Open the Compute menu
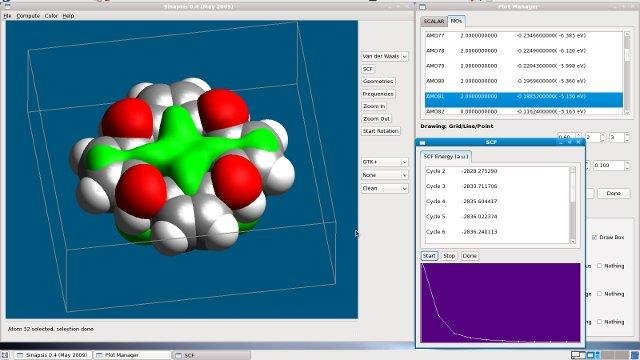The width and height of the screenshot is (640, 360). [28, 16]
